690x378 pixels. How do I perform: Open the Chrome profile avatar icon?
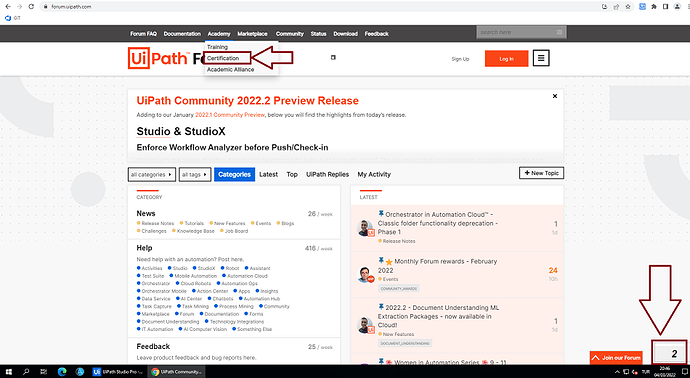pyautogui.click(x=677, y=7)
